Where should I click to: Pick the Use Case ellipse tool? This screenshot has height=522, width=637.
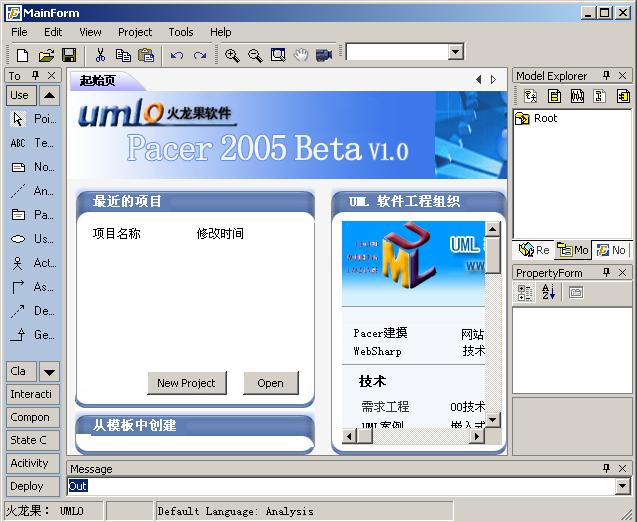pyautogui.click(x=33, y=239)
